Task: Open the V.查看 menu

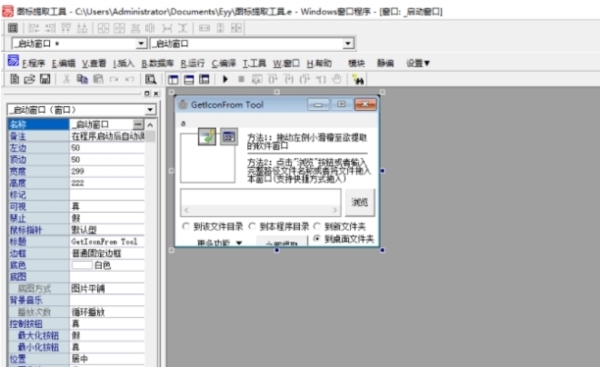Action: (94, 64)
